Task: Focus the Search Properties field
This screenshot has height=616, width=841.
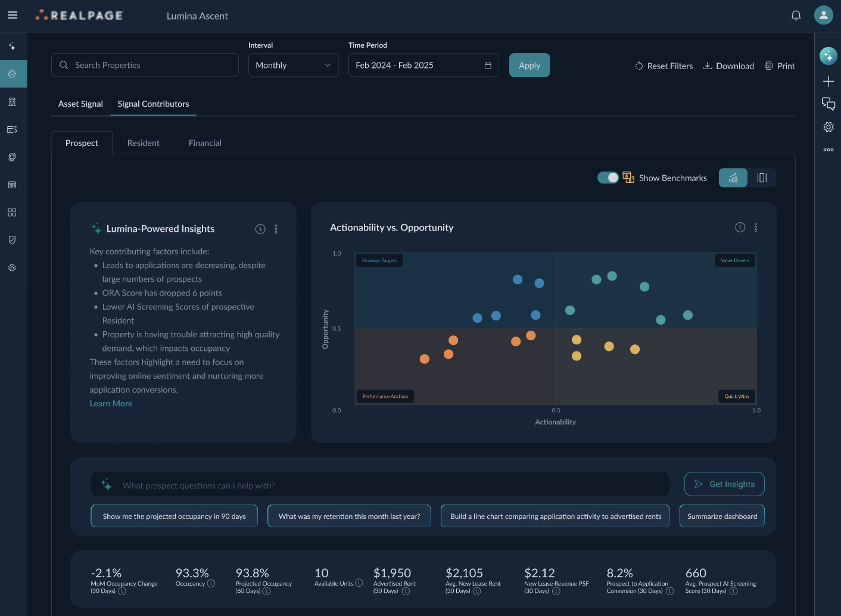Action: click(x=145, y=65)
